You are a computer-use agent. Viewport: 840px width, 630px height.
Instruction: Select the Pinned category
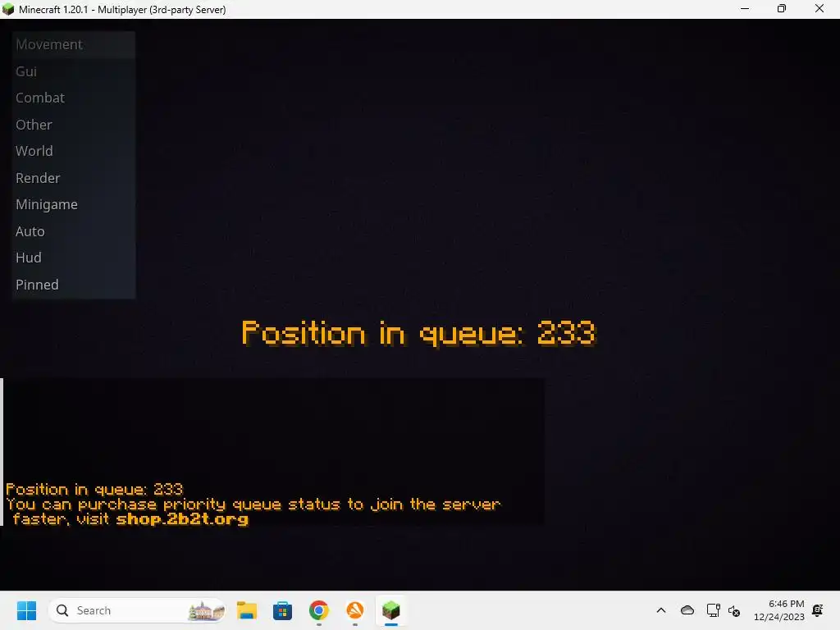tap(73, 285)
